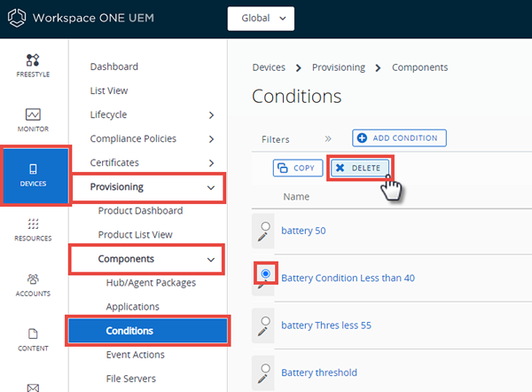This screenshot has width=532, height=392.
Task: Open the Event Actions menu item
Action: pyautogui.click(x=135, y=355)
